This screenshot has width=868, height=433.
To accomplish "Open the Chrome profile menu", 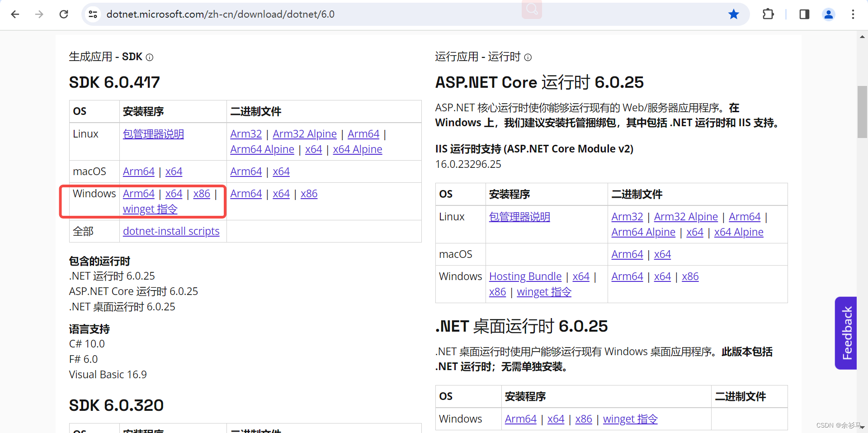I will click(x=829, y=14).
